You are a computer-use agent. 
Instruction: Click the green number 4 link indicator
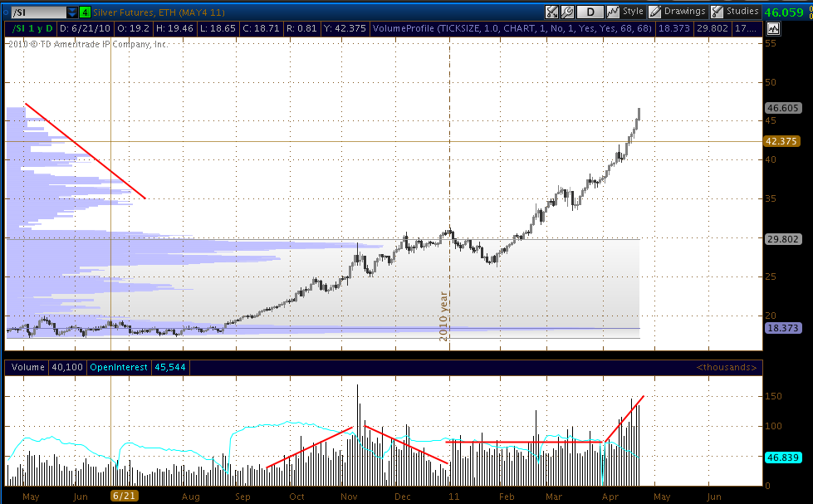(x=85, y=12)
